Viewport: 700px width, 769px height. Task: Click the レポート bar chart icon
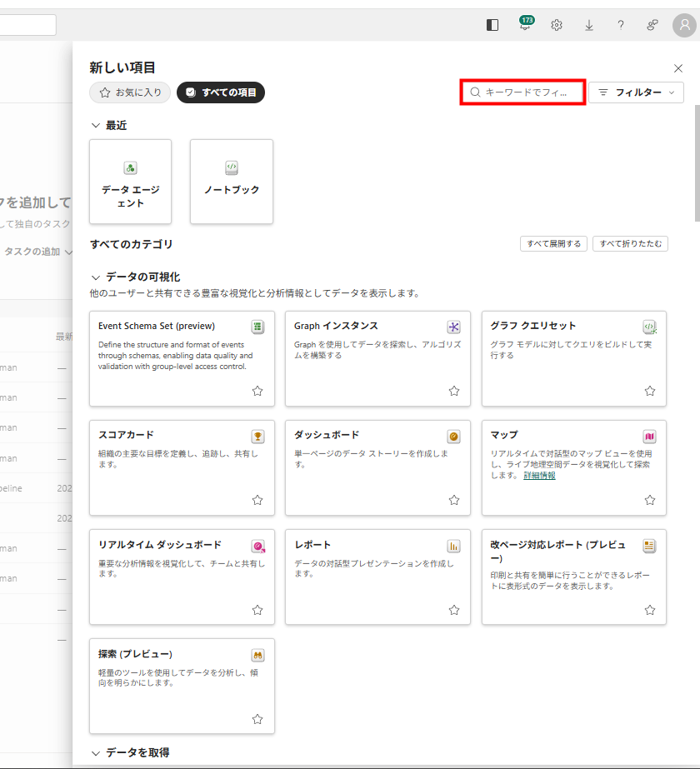453,546
